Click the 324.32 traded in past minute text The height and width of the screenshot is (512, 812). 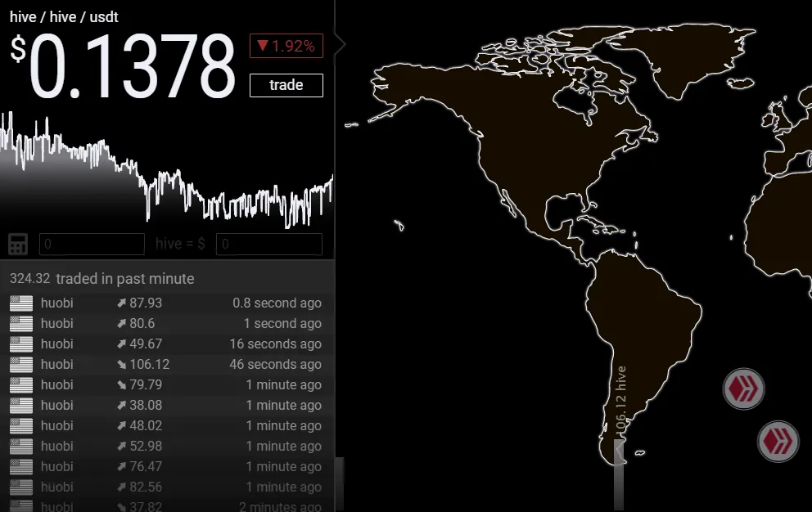[102, 279]
